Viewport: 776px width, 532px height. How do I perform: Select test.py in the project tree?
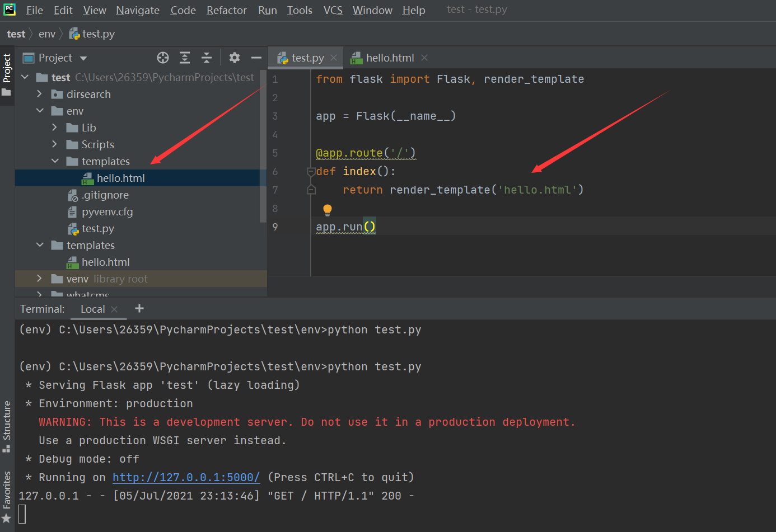[98, 228]
